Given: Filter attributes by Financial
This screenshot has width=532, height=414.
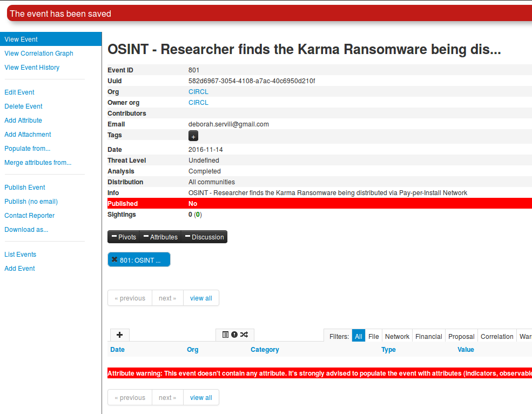Looking at the screenshot, I should tap(429, 336).
